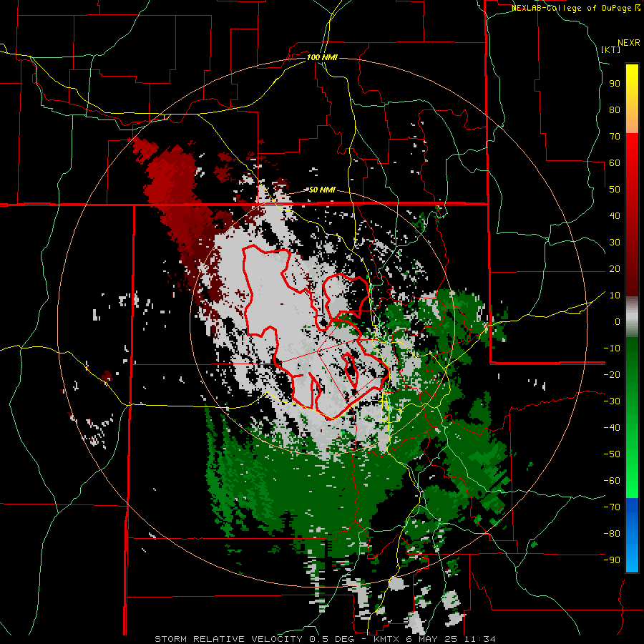Image resolution: width=644 pixels, height=644 pixels.
Task: Click the -10 value on velocity scale
Action: click(612, 348)
